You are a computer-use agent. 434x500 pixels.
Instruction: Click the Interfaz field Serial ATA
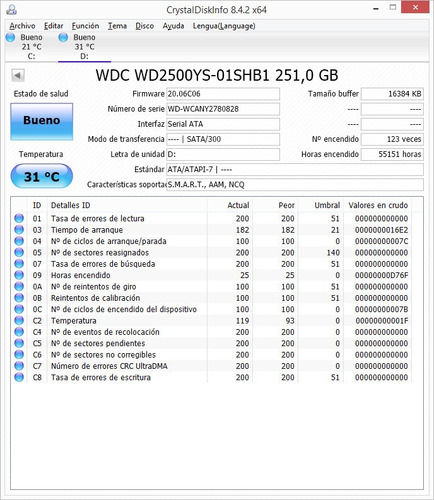tap(223, 124)
